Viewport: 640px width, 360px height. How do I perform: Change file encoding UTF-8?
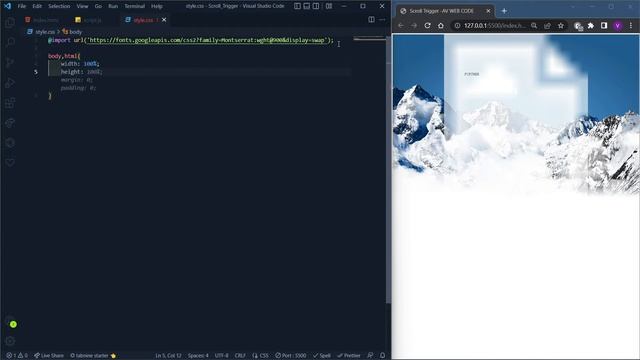[x=221, y=356]
